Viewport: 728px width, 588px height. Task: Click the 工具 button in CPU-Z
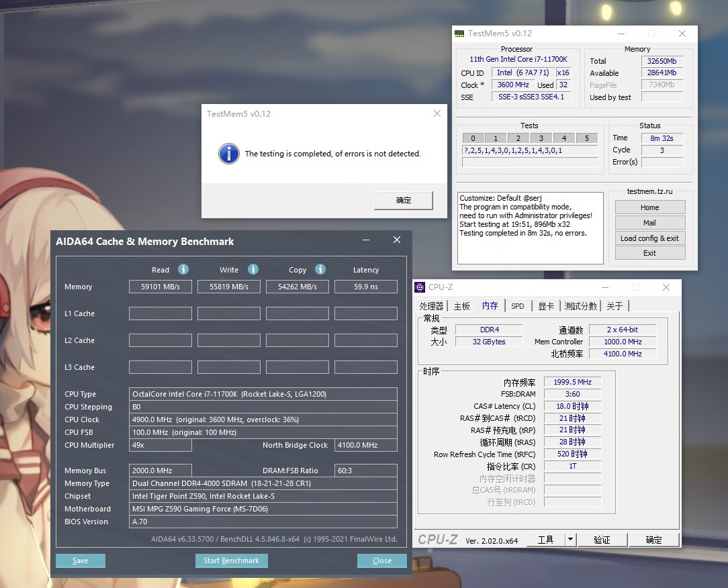click(x=546, y=540)
